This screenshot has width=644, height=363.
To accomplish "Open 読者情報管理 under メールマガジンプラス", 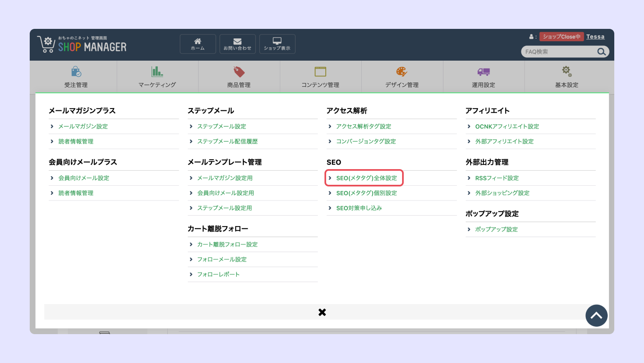I will 76,141.
